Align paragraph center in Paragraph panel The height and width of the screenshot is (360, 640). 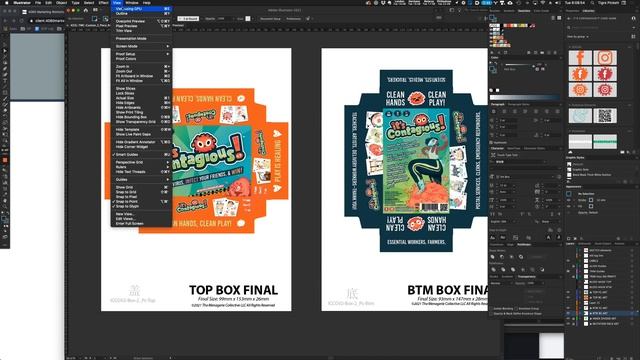click(x=504, y=111)
